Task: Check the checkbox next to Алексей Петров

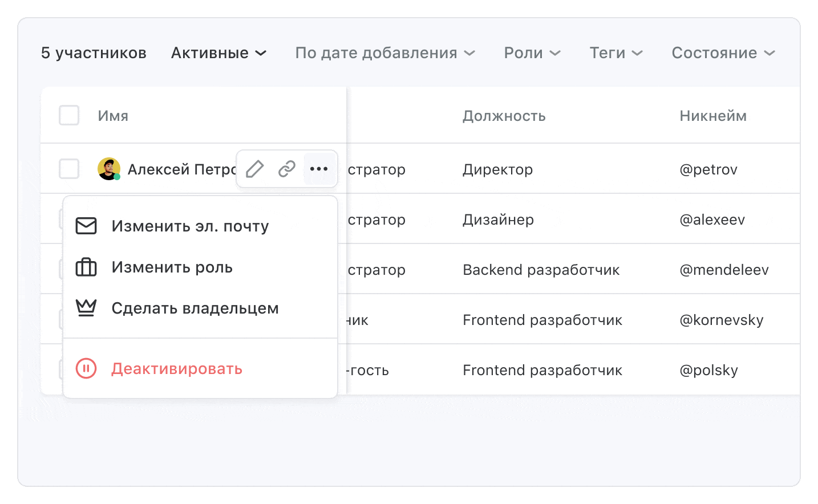Action: 68,169
